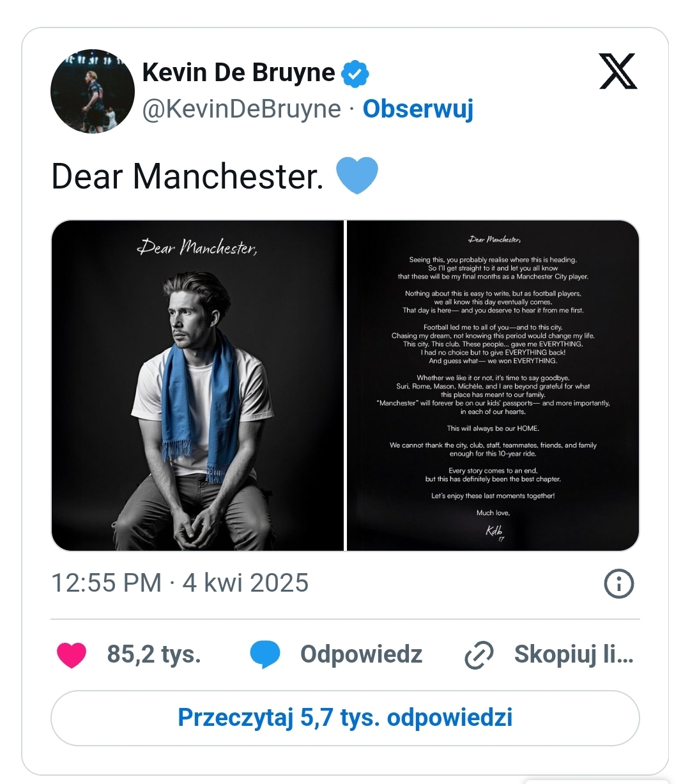
Task: Click the 12:55 PM · 4 kwi 2025 timestamp
Action: tap(180, 583)
